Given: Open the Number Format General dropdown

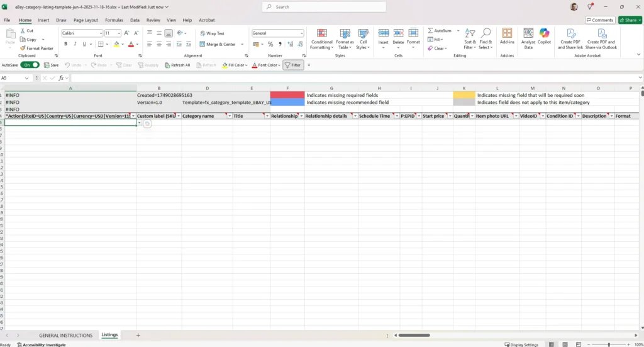Looking at the screenshot, I should (301, 33).
